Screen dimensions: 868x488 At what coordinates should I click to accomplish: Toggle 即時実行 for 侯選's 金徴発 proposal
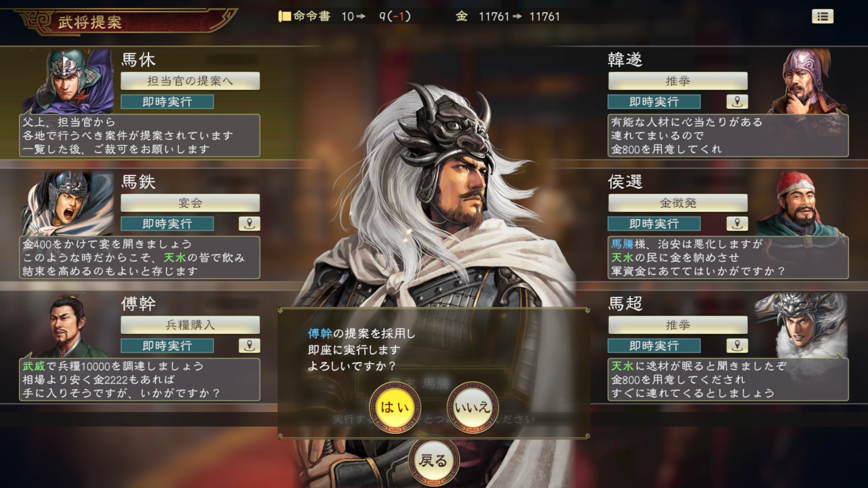tap(654, 224)
